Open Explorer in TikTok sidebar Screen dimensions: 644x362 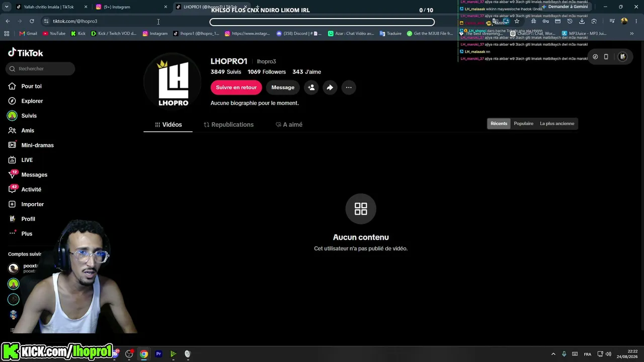click(26, 101)
